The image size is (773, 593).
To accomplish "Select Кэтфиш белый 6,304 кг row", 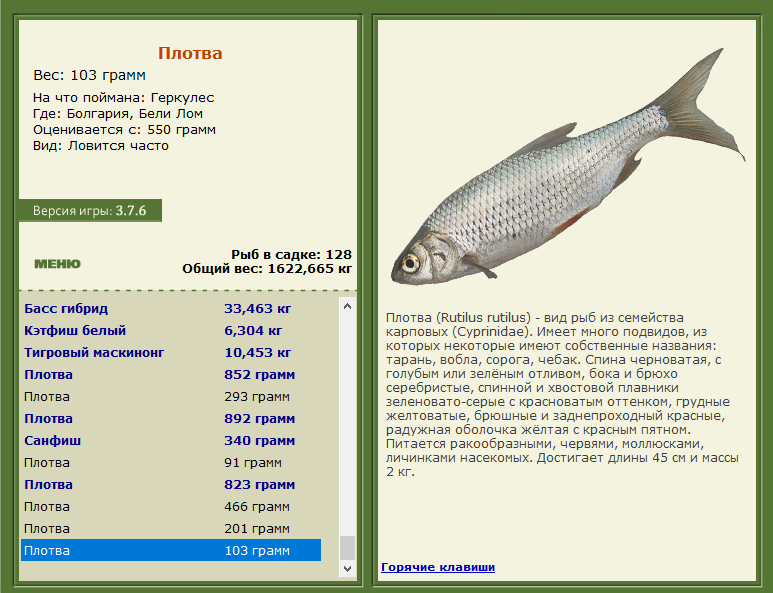I will point(171,330).
